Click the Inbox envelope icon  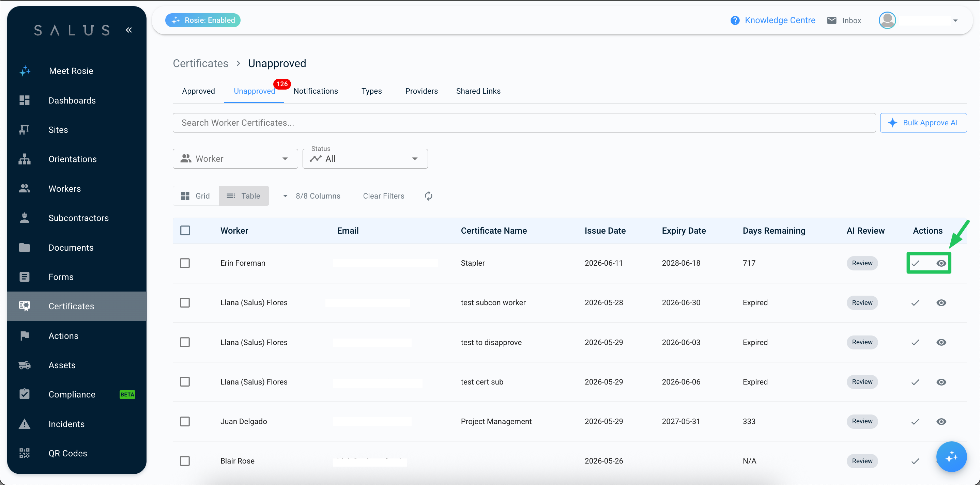tap(832, 20)
